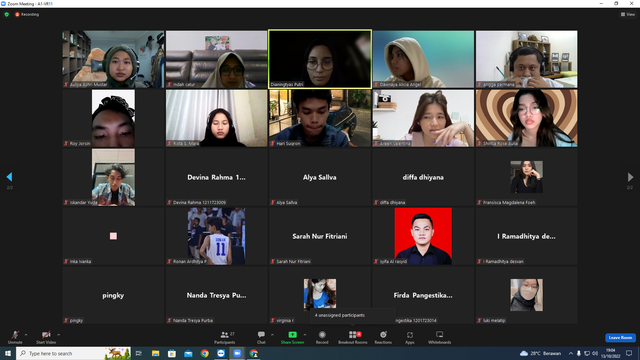The height and width of the screenshot is (360, 640).
Task: Click the Nanda Tresya Pu... tile
Action: click(216, 295)
